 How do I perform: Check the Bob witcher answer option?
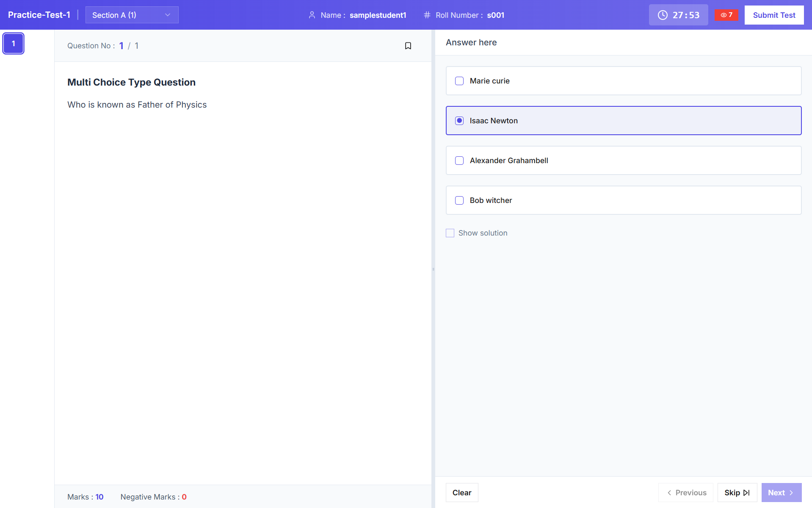[459, 200]
